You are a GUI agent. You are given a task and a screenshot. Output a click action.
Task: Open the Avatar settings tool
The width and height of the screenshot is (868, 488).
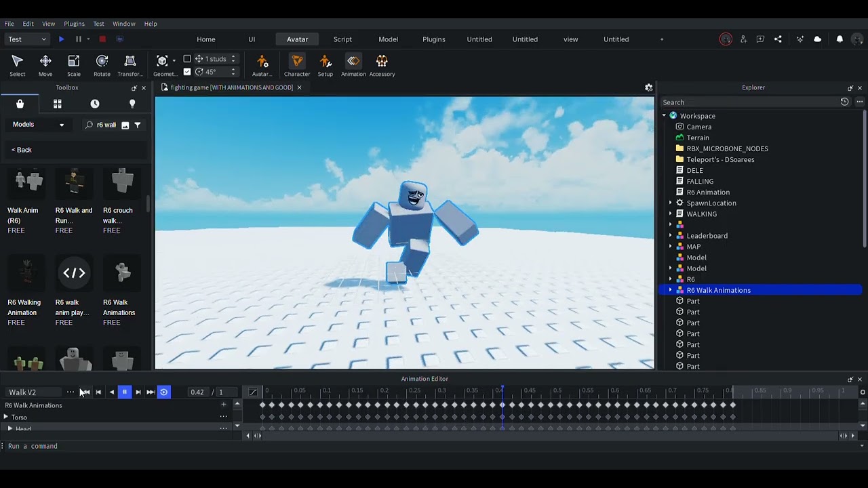pos(262,65)
